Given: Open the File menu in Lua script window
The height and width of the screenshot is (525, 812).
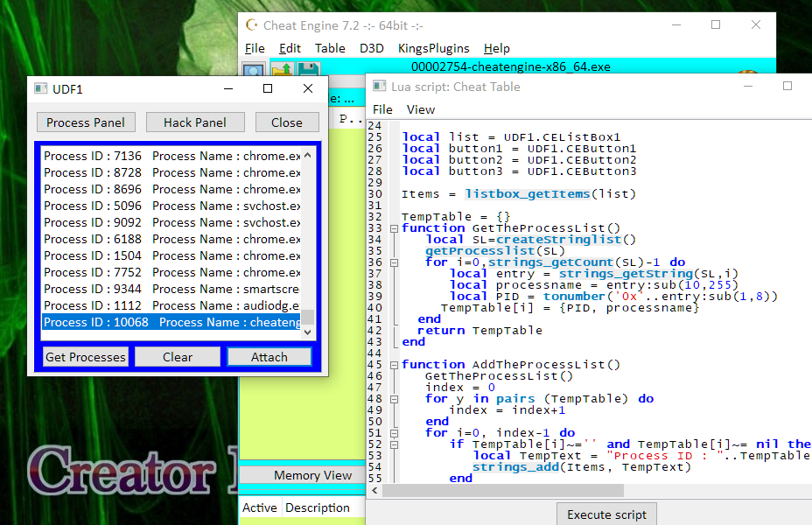Looking at the screenshot, I should tap(382, 109).
